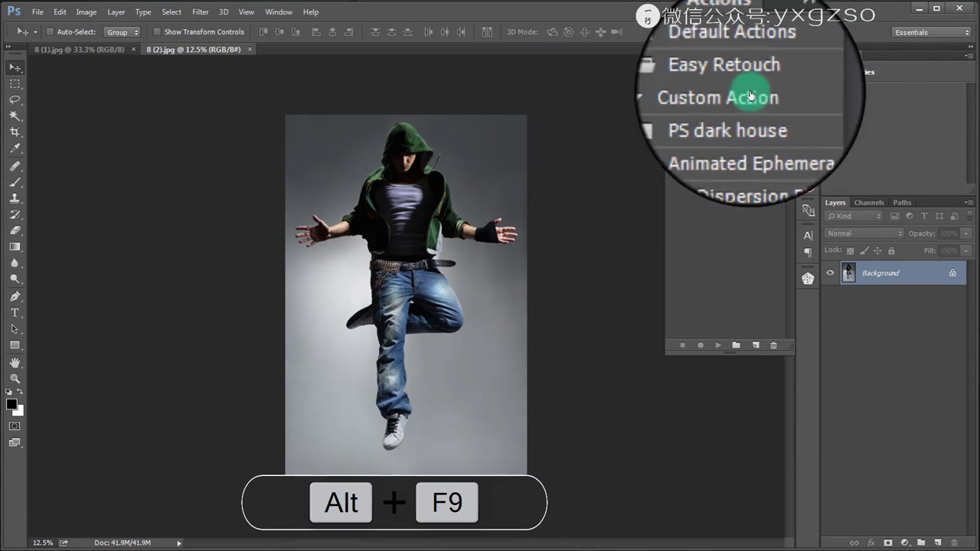Select the Pen tool
This screenshot has width=980, height=551.
[15, 296]
